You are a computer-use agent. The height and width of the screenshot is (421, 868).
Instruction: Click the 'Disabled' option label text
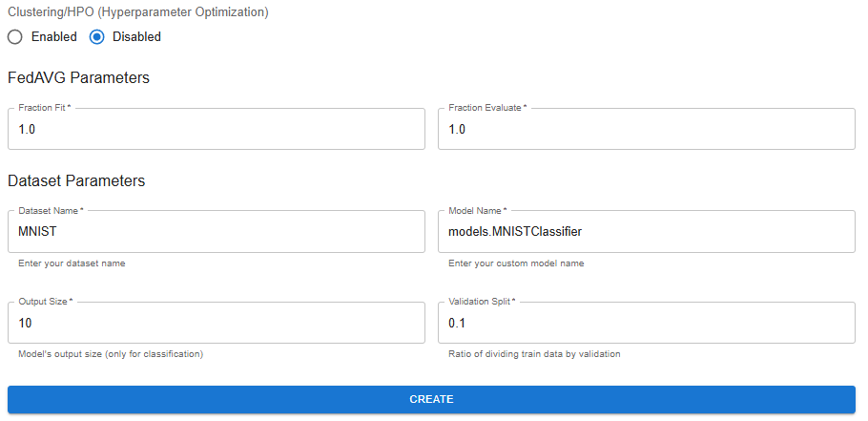coord(136,37)
